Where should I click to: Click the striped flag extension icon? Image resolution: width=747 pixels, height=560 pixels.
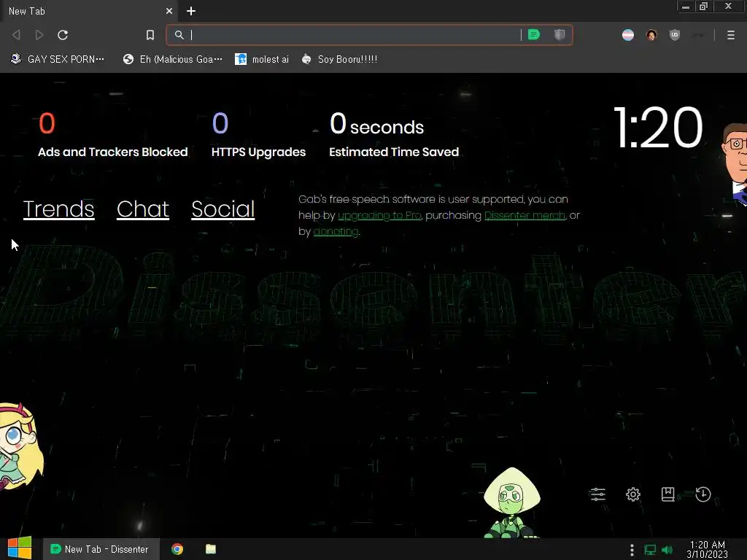pos(628,35)
